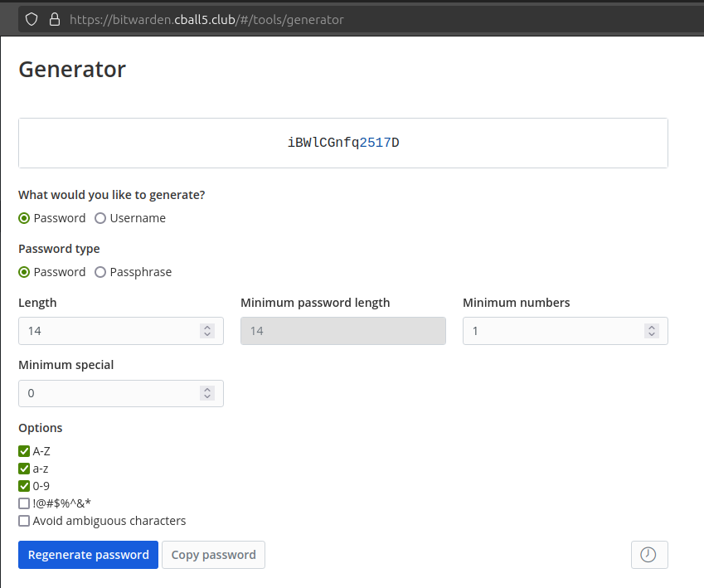Image resolution: width=704 pixels, height=588 pixels.
Task: Choose Password as password type
Action: pyautogui.click(x=24, y=272)
